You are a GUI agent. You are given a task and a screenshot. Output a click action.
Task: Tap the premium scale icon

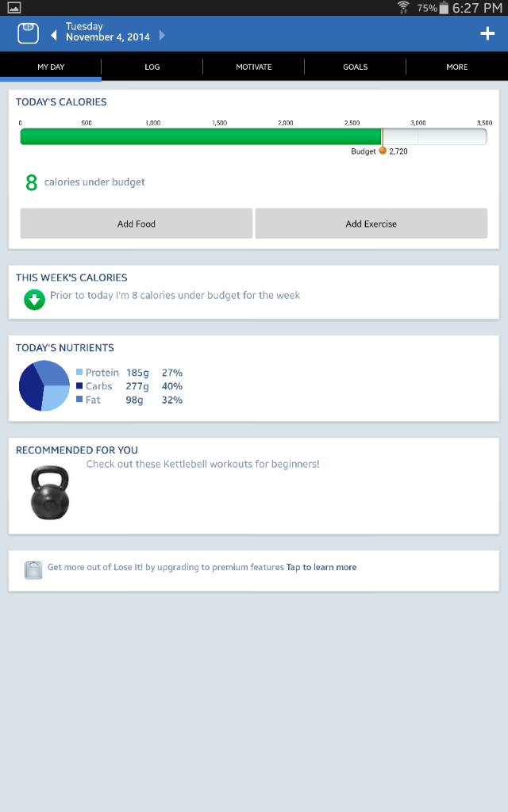(x=33, y=570)
